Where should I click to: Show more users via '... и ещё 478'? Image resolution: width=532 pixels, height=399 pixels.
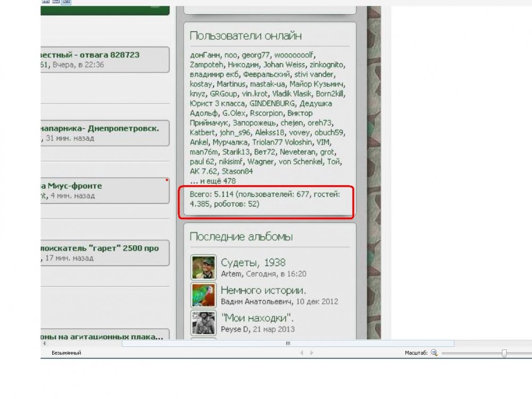[213, 181]
